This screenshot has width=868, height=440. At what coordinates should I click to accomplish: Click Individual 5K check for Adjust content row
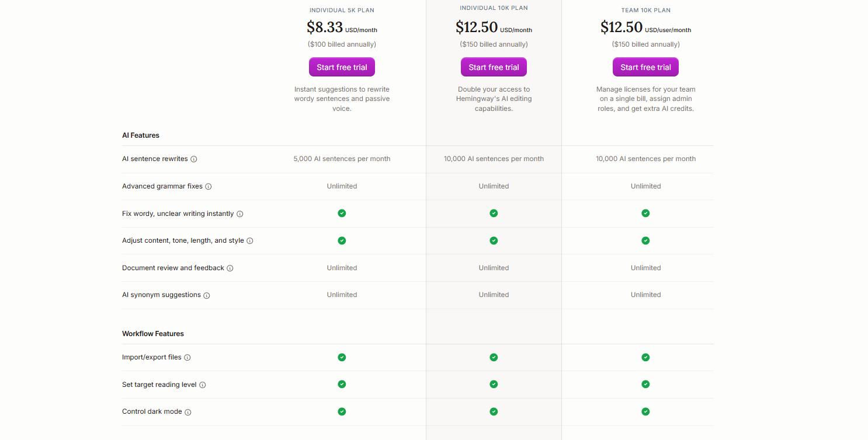(342, 240)
